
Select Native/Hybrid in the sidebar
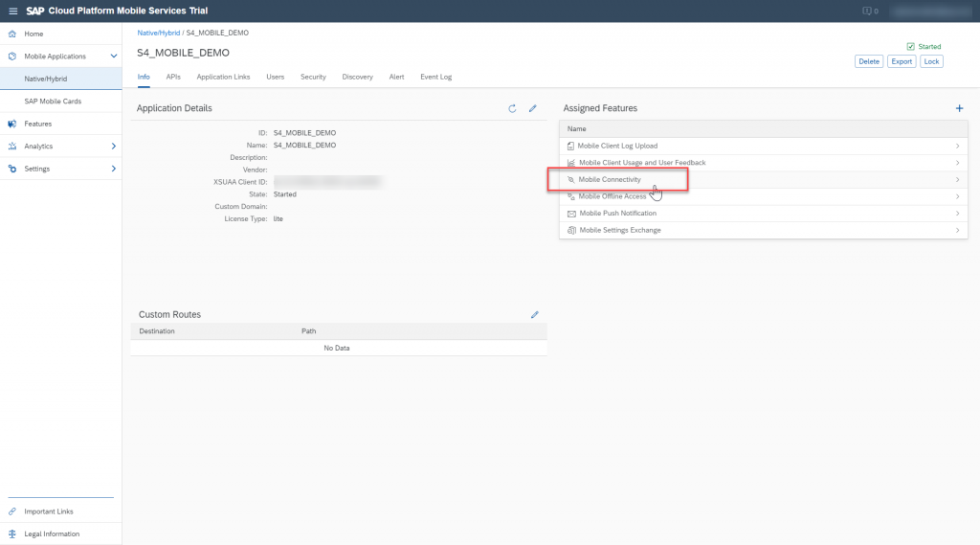[x=60, y=79]
